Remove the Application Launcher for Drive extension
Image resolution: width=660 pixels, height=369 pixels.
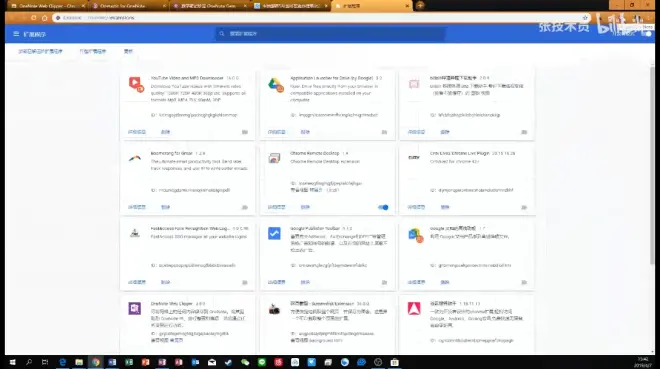pos(305,132)
